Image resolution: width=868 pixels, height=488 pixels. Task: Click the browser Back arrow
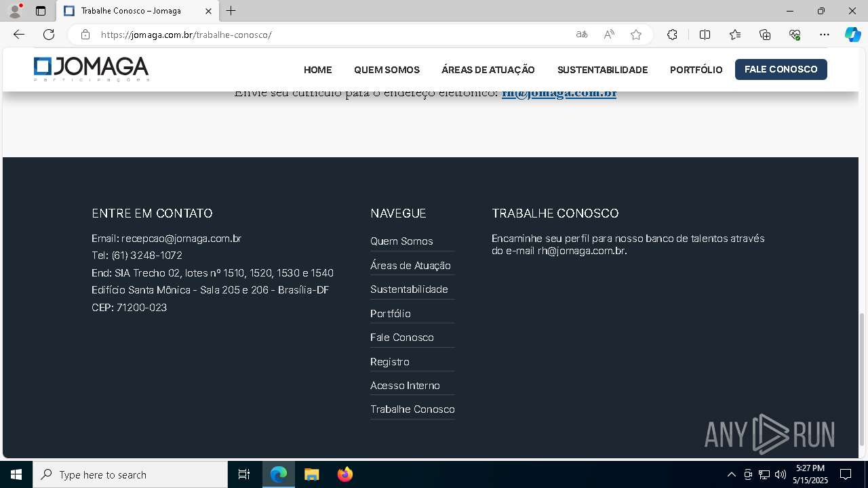19,35
